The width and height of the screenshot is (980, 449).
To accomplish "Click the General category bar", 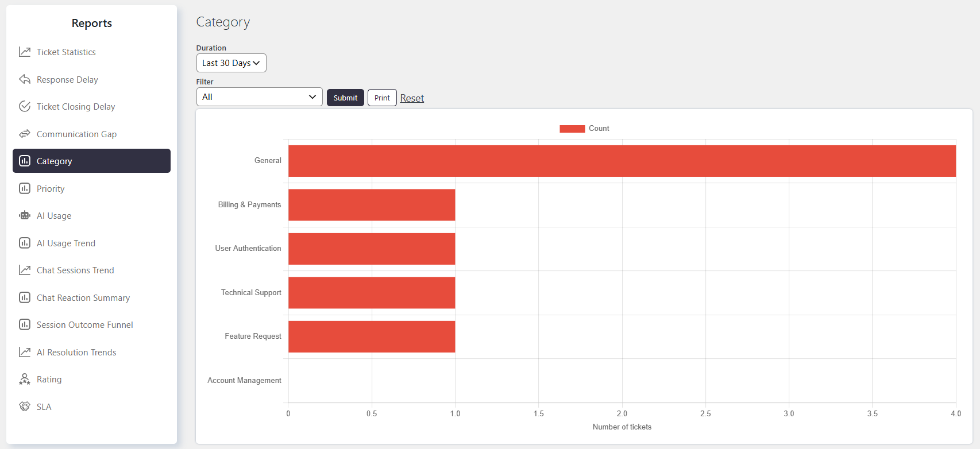I will coord(622,161).
